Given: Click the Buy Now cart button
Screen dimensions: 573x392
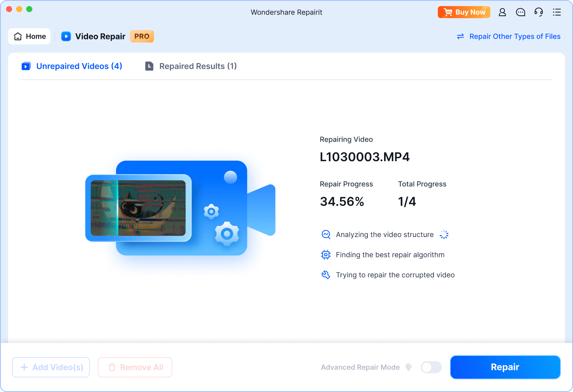Looking at the screenshot, I should click(464, 12).
